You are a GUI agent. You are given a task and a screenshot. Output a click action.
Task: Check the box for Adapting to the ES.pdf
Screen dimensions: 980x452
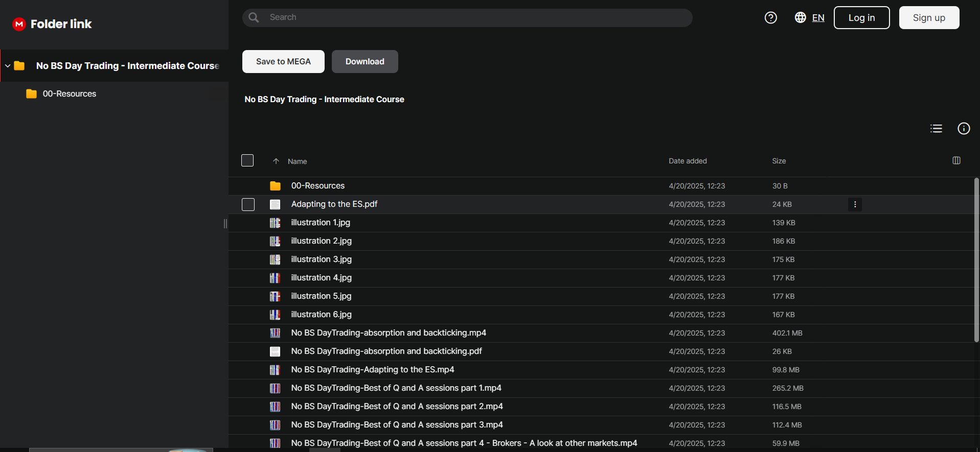tap(248, 204)
